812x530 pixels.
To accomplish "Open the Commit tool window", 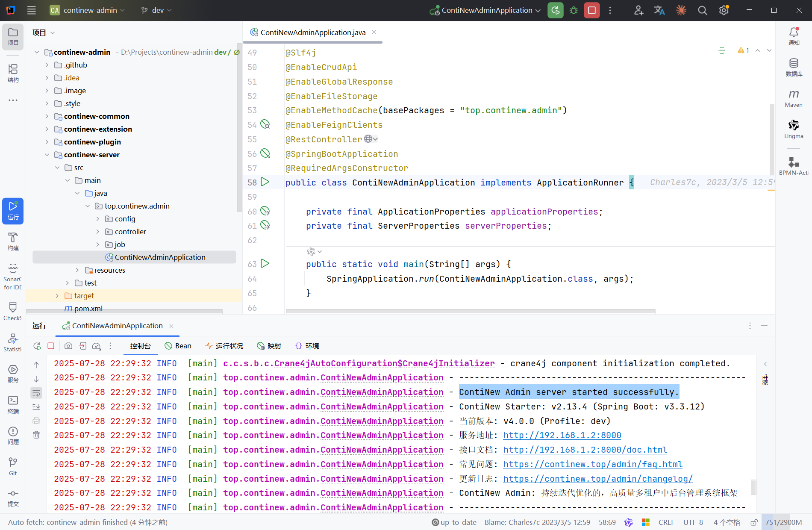I will 13,498.
